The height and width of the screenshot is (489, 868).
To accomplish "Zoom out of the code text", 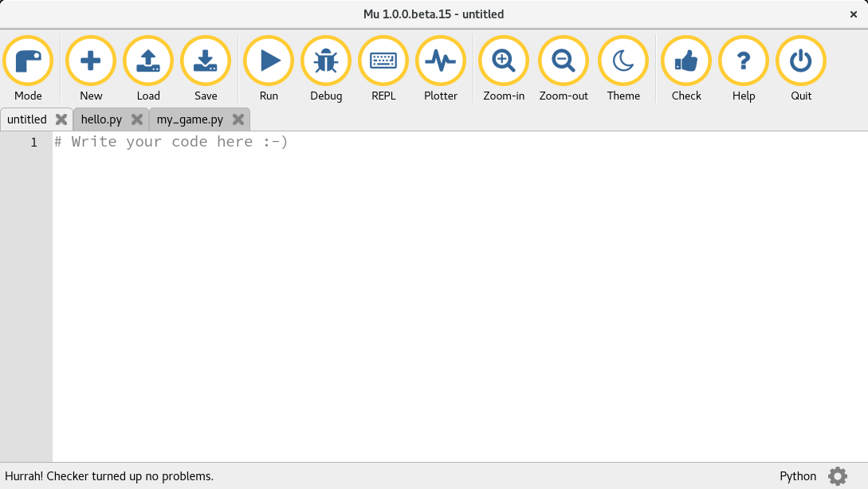I will [563, 61].
